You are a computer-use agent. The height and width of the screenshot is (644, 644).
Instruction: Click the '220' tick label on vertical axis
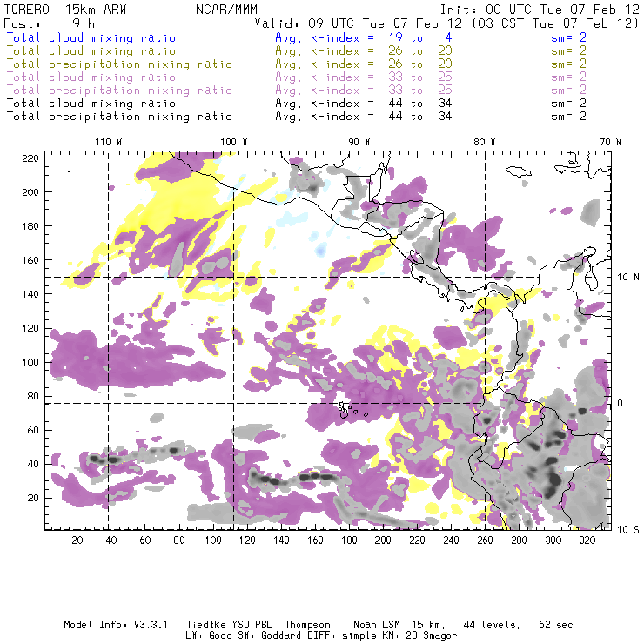click(x=30, y=158)
